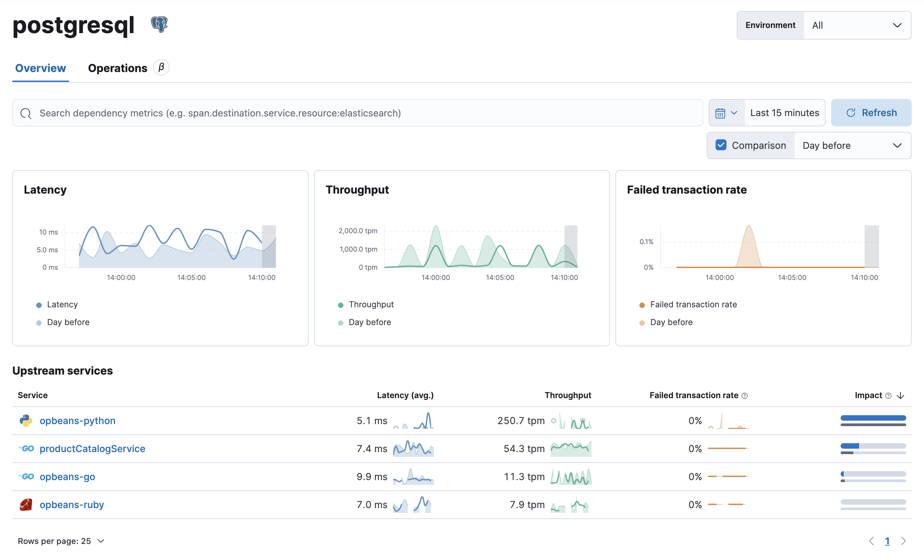Click the opeans-python service link
Screen dimensions: 924x560
[77, 420]
